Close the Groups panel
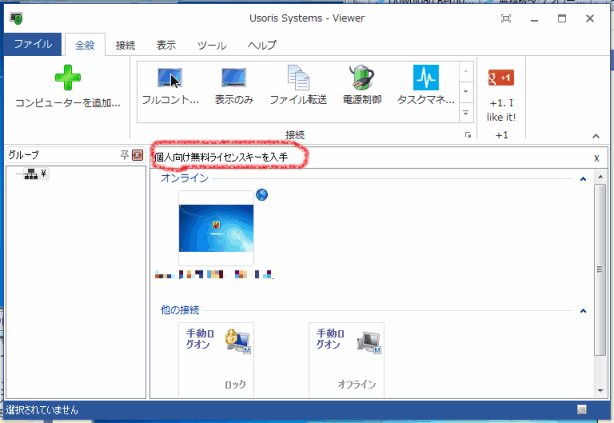 pos(137,155)
